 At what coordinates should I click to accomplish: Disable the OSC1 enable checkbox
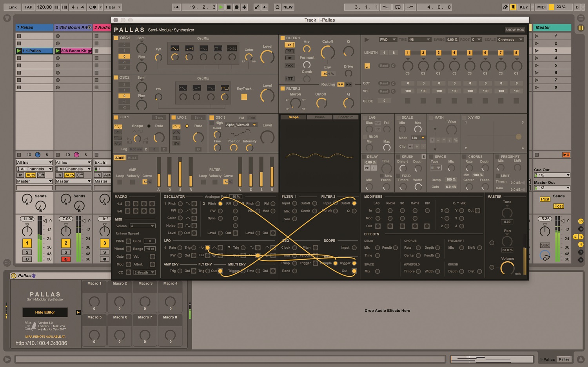point(116,38)
